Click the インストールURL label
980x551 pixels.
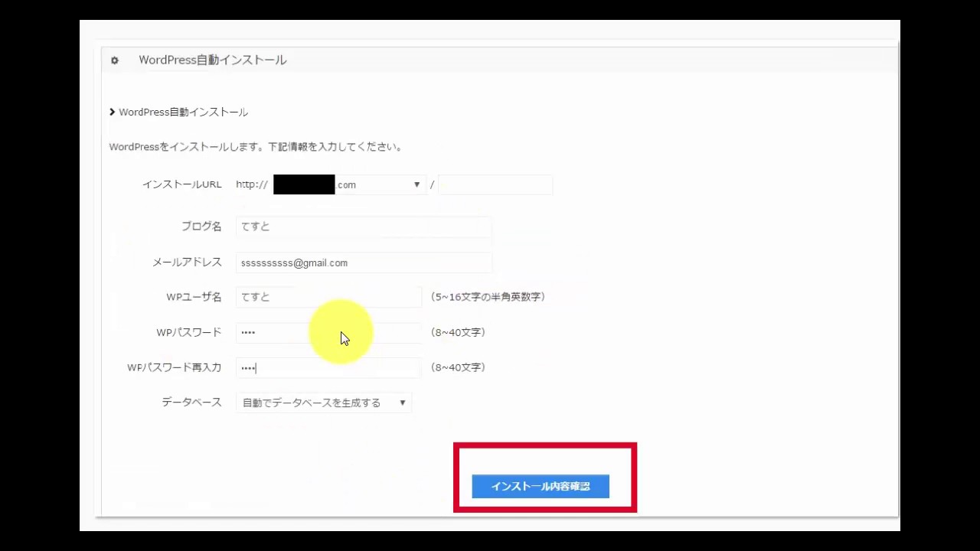(182, 184)
